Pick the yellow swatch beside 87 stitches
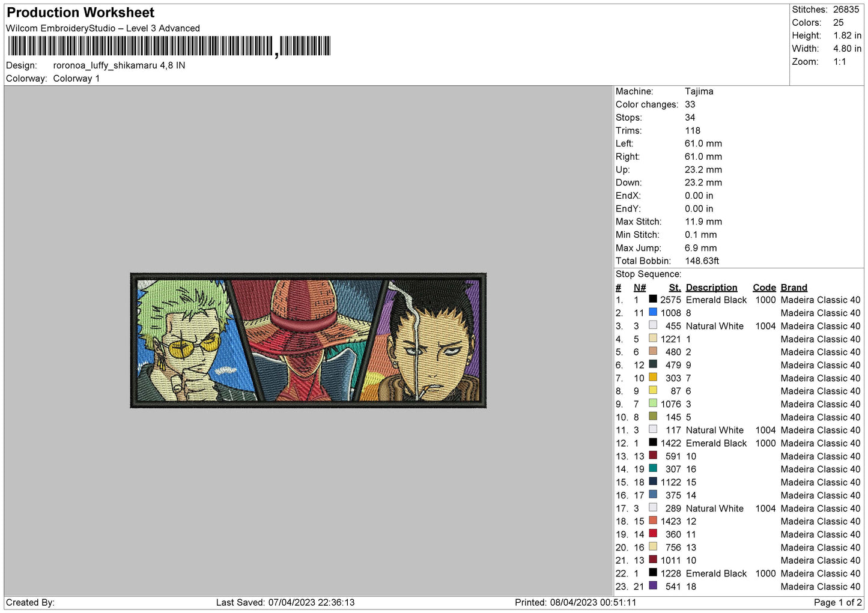 pyautogui.click(x=653, y=390)
